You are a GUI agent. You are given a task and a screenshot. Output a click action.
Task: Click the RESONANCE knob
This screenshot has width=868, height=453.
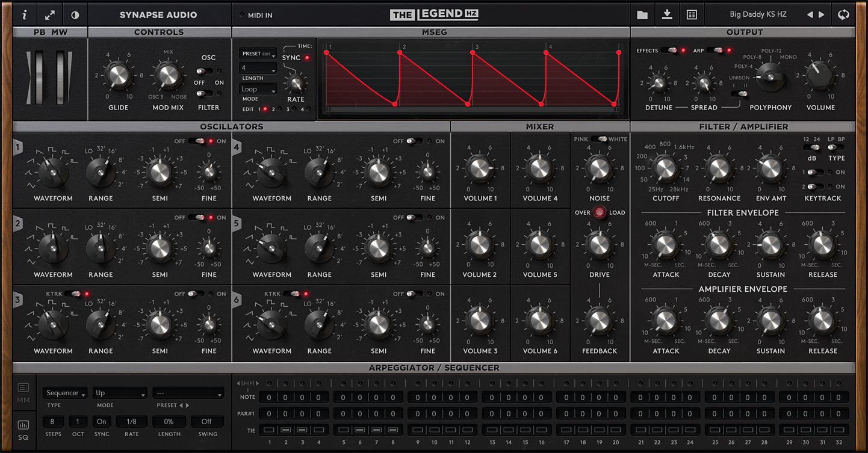pyautogui.click(x=719, y=168)
